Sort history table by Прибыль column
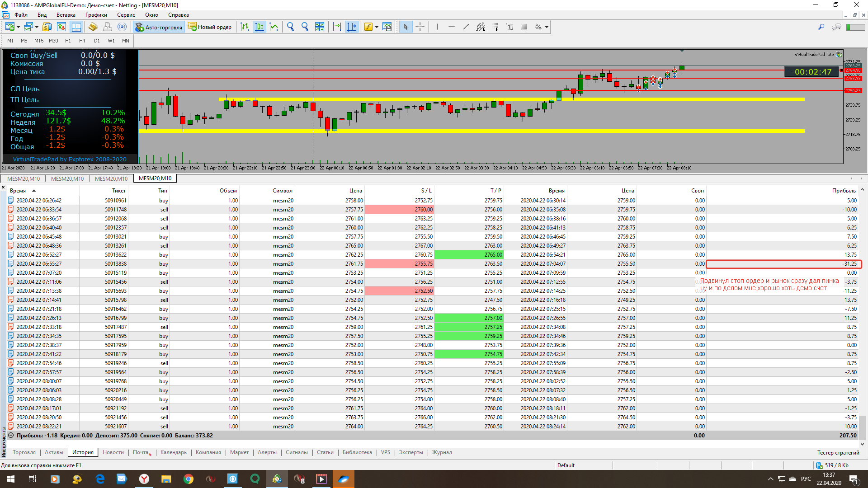The image size is (868, 488). click(844, 191)
